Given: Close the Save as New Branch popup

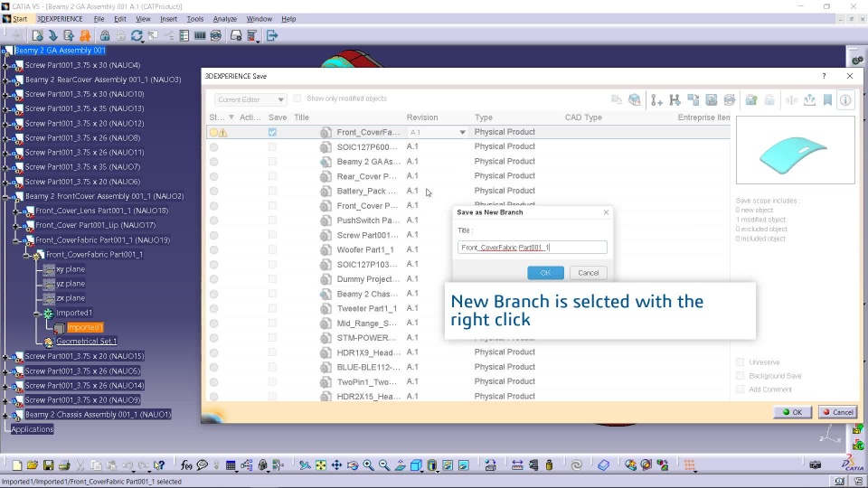Looking at the screenshot, I should click(x=606, y=211).
